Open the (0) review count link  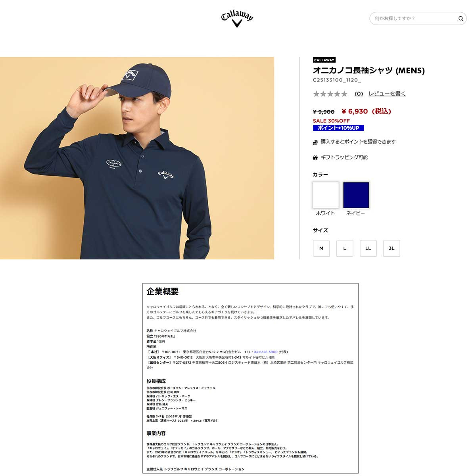tap(359, 94)
